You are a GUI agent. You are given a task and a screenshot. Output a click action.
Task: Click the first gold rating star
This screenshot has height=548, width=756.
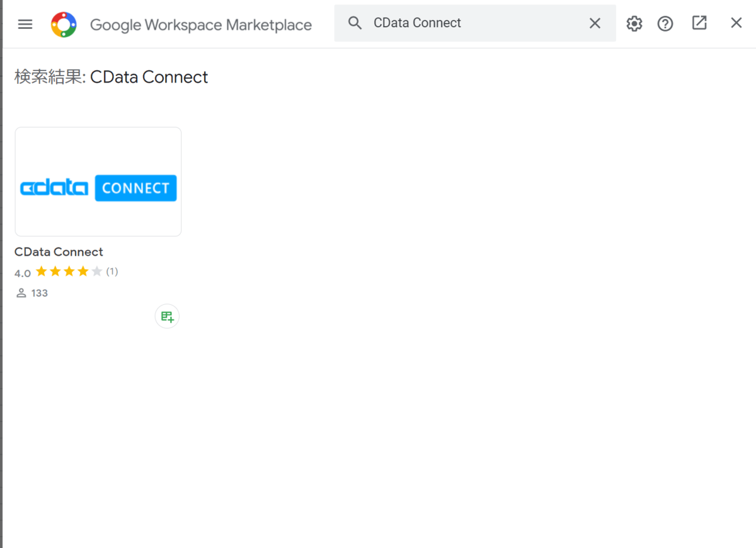[x=42, y=271]
